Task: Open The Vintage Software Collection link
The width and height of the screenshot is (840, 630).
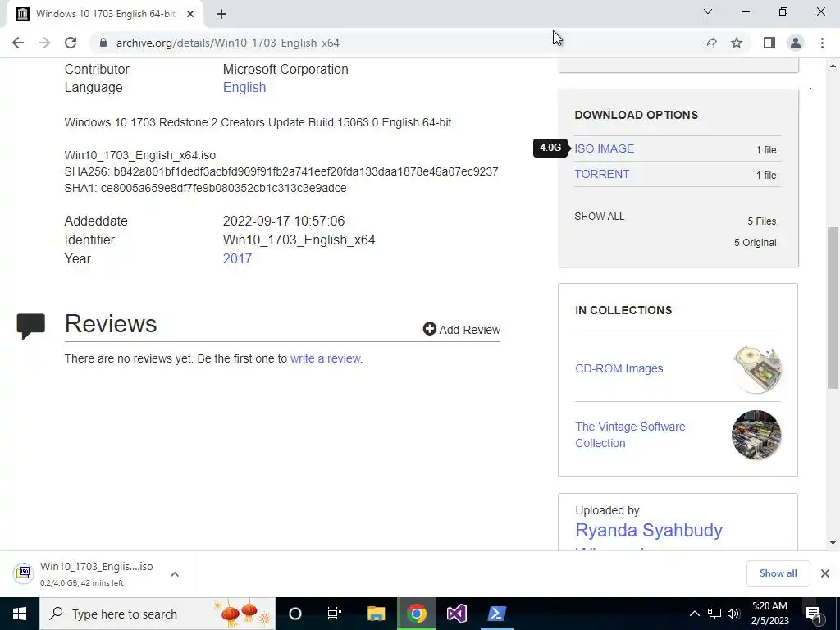Action: 630,435
